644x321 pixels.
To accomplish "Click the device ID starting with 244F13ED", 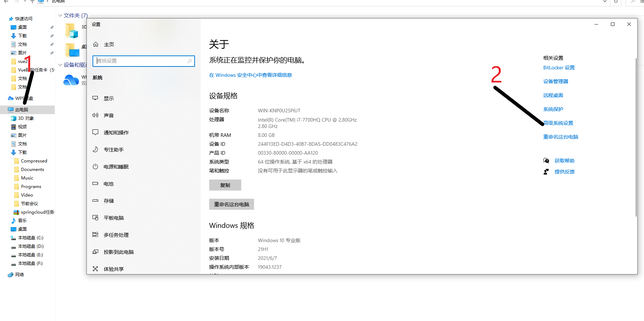I will coord(307,144).
